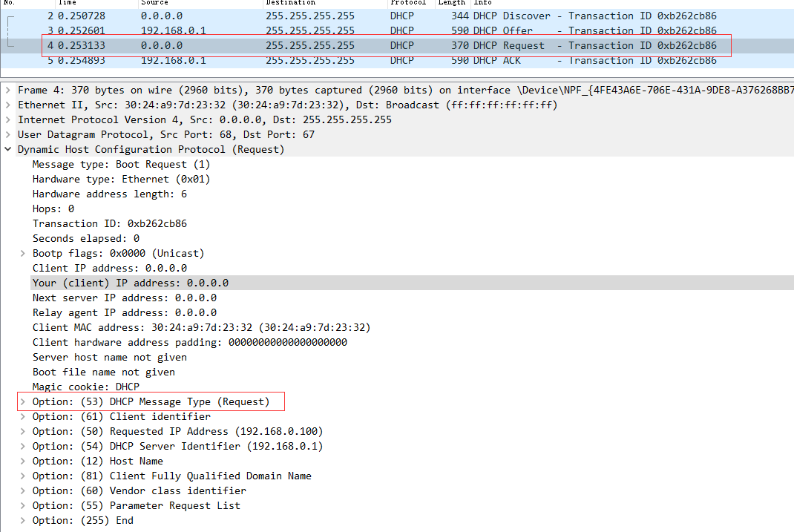Select packet 2 DHCP Discover row
Screen dimensions: 794x532
point(397,16)
